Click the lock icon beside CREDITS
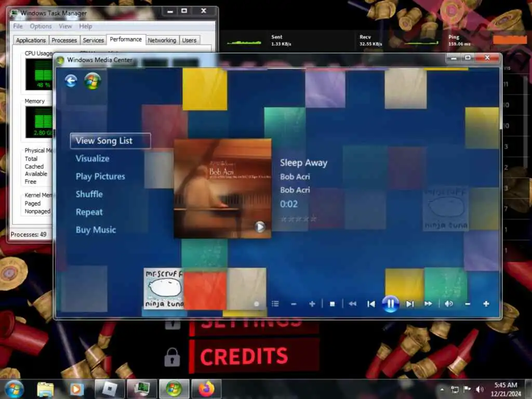 coord(172,357)
